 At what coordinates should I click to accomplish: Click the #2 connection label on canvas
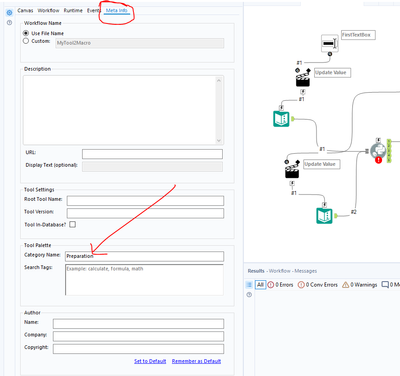point(354,212)
